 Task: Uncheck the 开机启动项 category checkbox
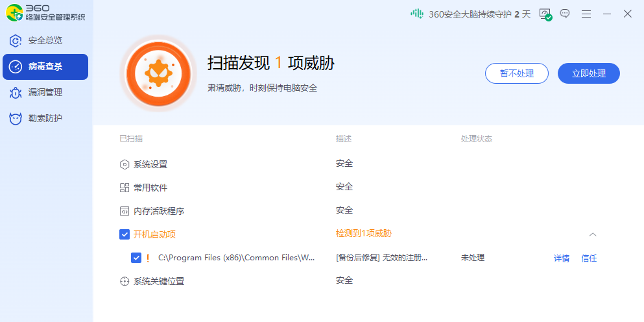[125, 234]
